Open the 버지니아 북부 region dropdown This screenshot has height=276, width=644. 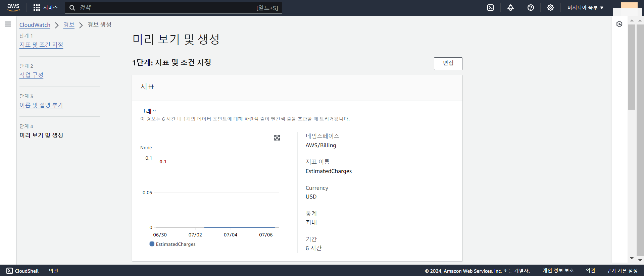point(585,8)
